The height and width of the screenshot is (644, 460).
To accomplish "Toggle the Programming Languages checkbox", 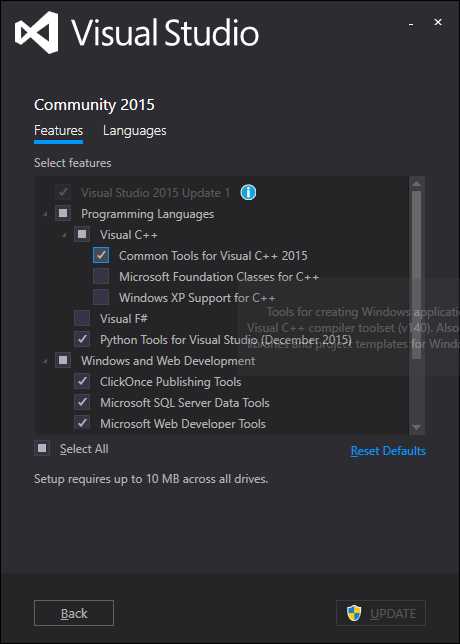I will [x=63, y=214].
